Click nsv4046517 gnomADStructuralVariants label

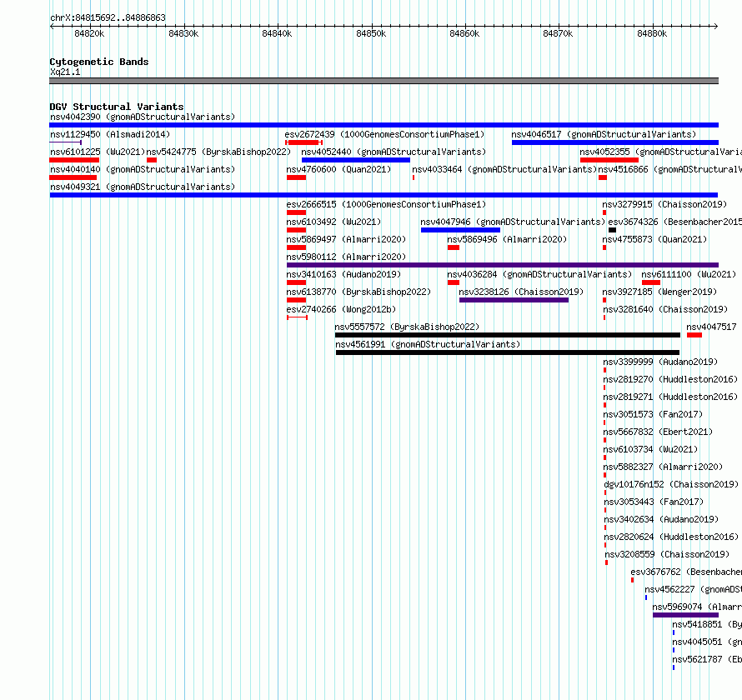(x=604, y=134)
